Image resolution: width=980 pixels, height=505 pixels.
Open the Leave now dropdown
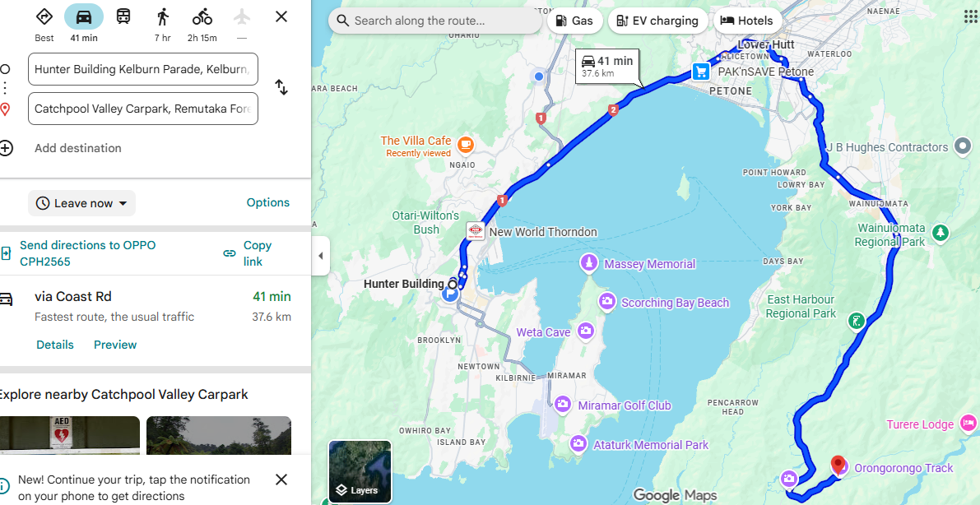coord(82,203)
